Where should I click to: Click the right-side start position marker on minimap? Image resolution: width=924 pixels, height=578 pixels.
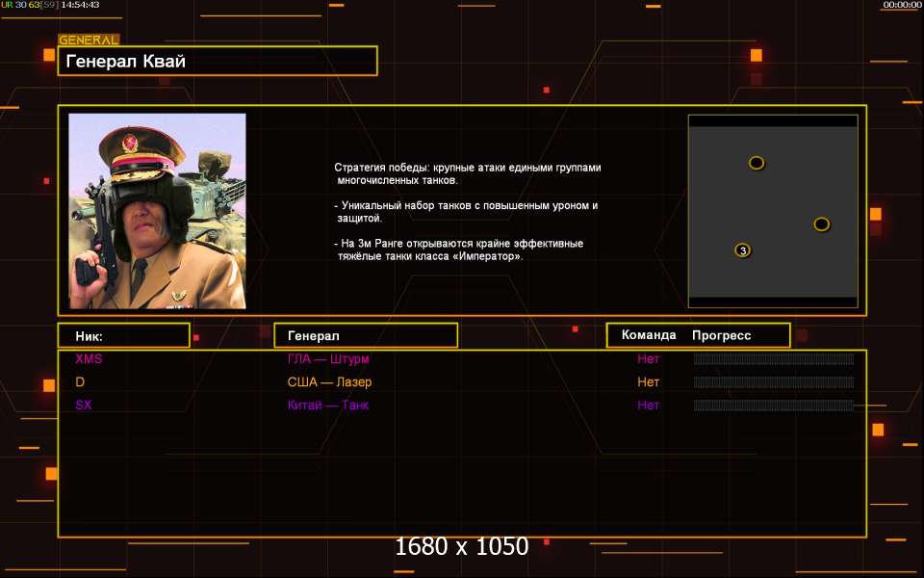[821, 224]
